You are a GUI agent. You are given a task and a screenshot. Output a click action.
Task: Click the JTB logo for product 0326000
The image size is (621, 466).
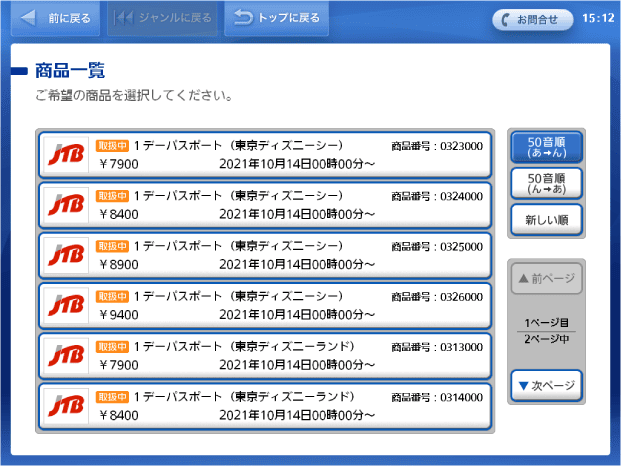(66, 306)
